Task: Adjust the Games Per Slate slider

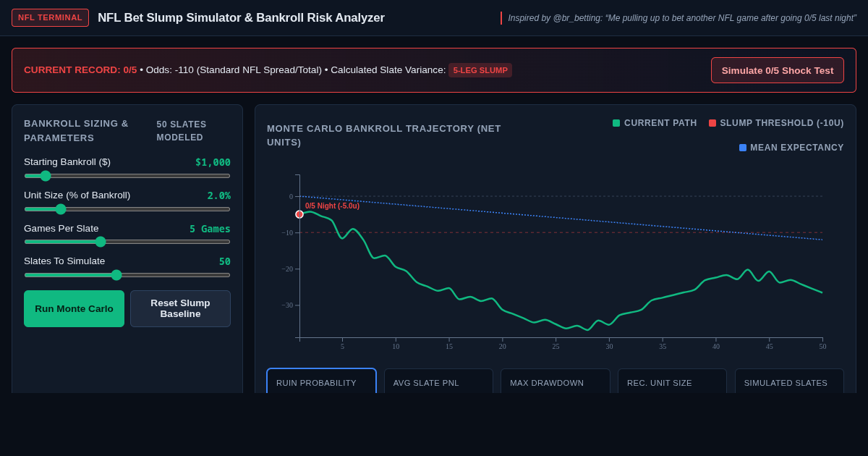Action: pos(127,242)
